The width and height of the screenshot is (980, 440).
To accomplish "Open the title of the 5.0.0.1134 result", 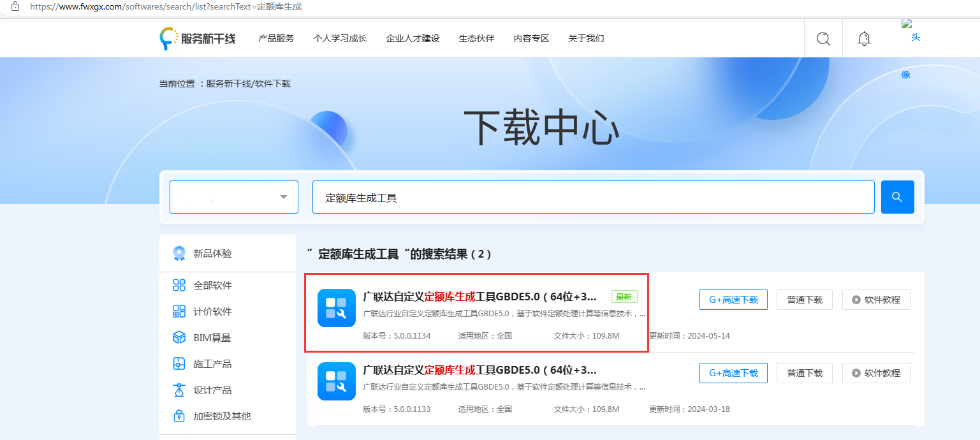I will pos(480,297).
